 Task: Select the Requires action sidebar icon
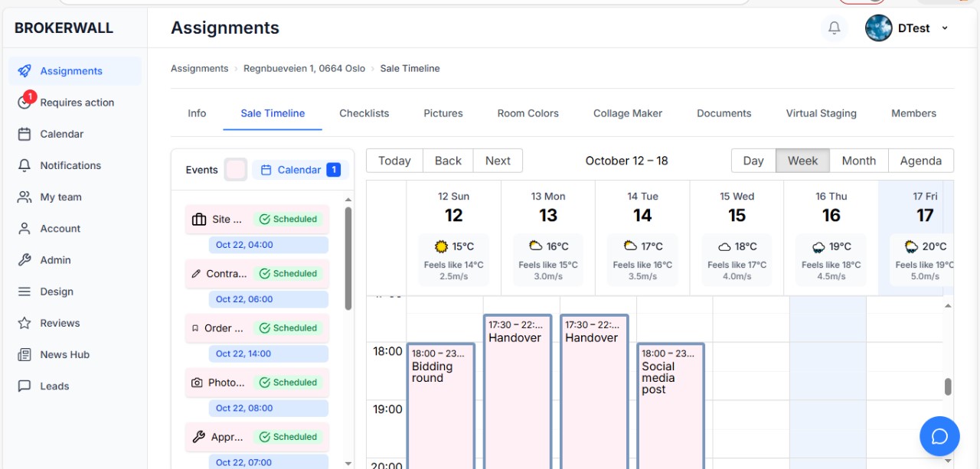23,102
